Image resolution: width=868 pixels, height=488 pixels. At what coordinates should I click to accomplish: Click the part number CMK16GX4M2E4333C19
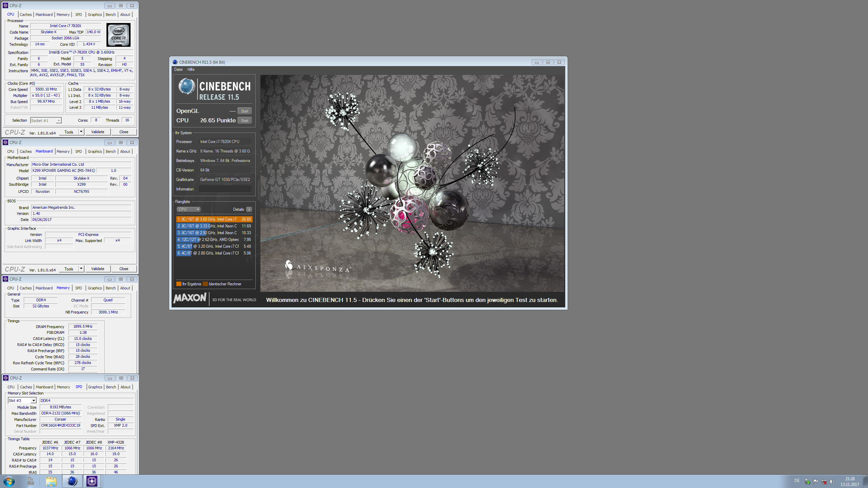point(61,426)
